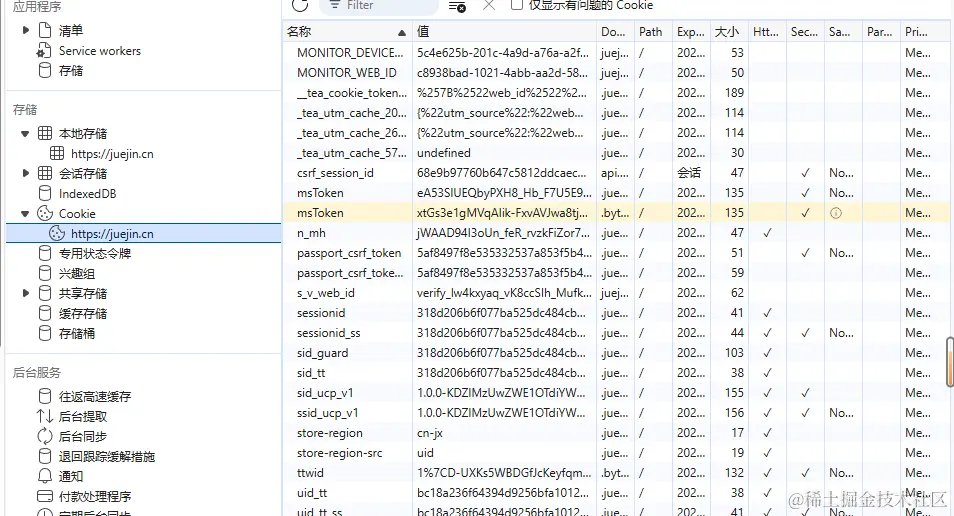Click the undefined value cell
The width and height of the screenshot is (954, 516).
coord(504,153)
